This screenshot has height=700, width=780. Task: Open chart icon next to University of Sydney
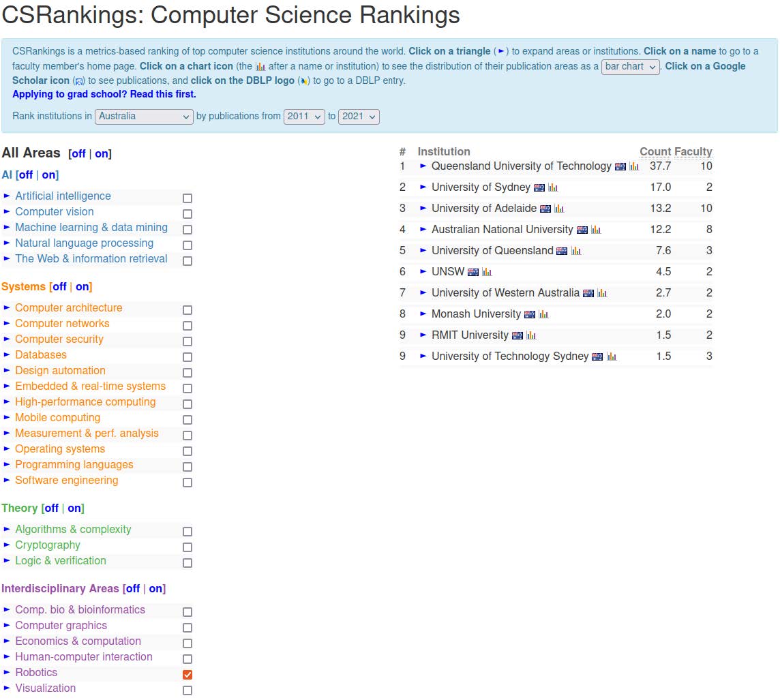pyautogui.click(x=553, y=187)
